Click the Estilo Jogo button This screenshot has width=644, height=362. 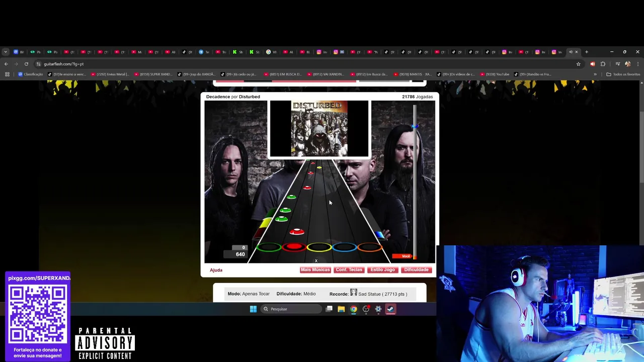pos(382,270)
